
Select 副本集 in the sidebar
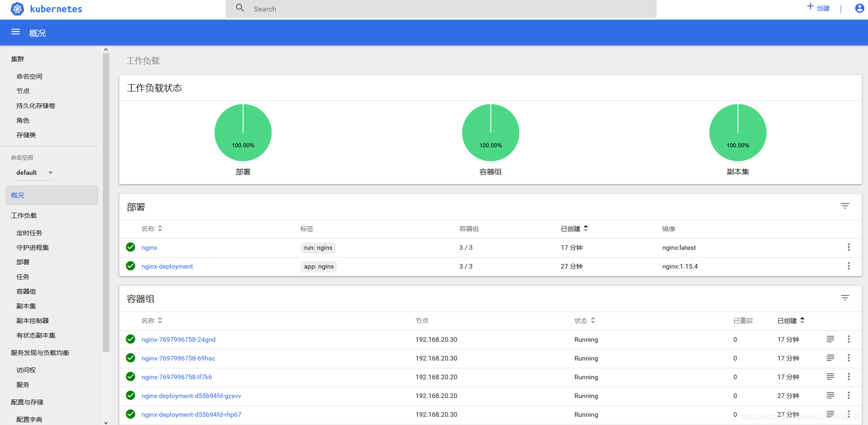pyautogui.click(x=26, y=306)
